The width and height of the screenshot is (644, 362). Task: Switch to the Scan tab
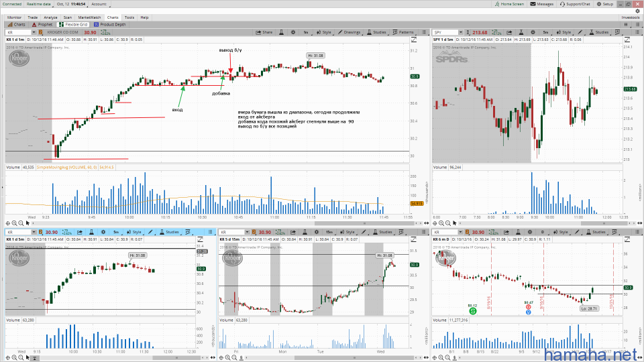click(x=68, y=17)
